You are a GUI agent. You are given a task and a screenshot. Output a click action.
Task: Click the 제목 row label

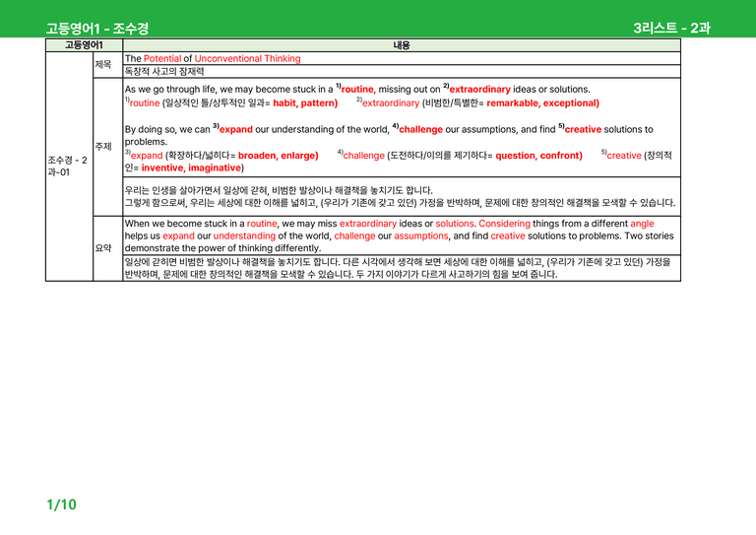[x=103, y=65]
